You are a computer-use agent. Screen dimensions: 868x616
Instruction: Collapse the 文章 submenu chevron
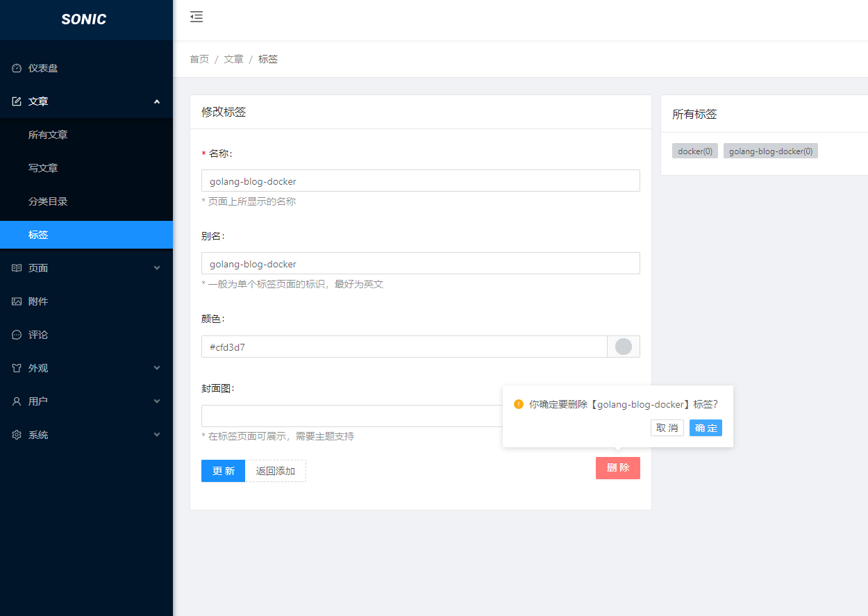click(x=157, y=101)
